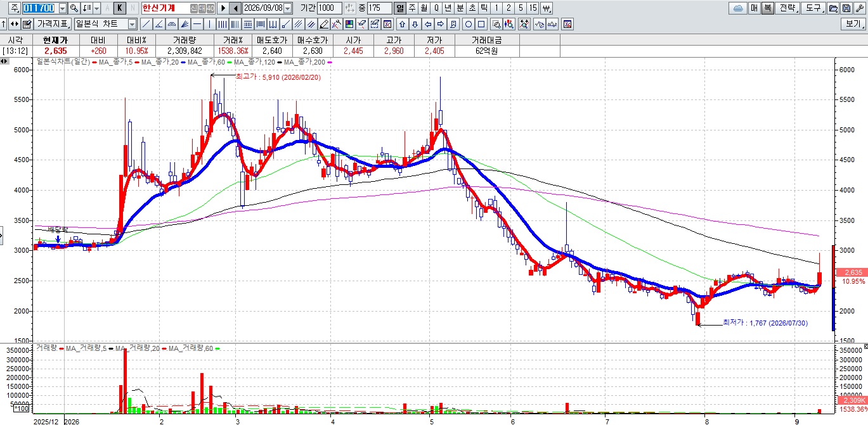Viewport: 868px width, 425px height.
Task: Open the 일본식 차트 chart type dropdown
Action: coord(132,24)
